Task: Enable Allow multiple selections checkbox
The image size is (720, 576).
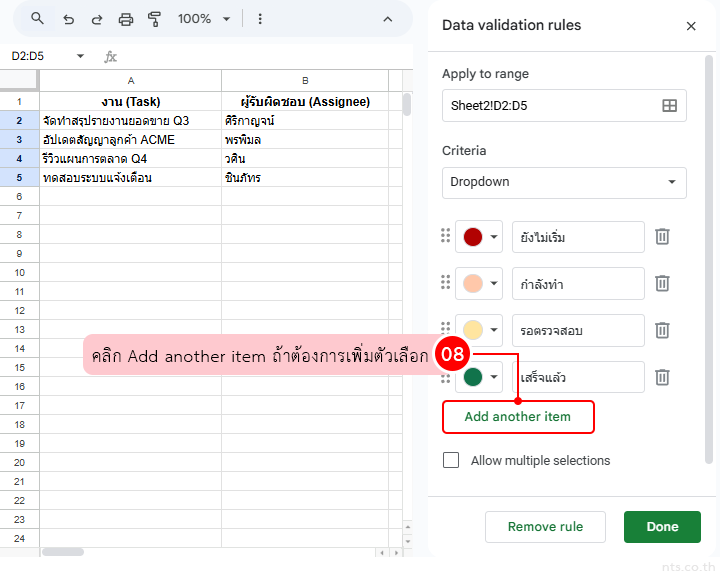Action: coord(451,460)
